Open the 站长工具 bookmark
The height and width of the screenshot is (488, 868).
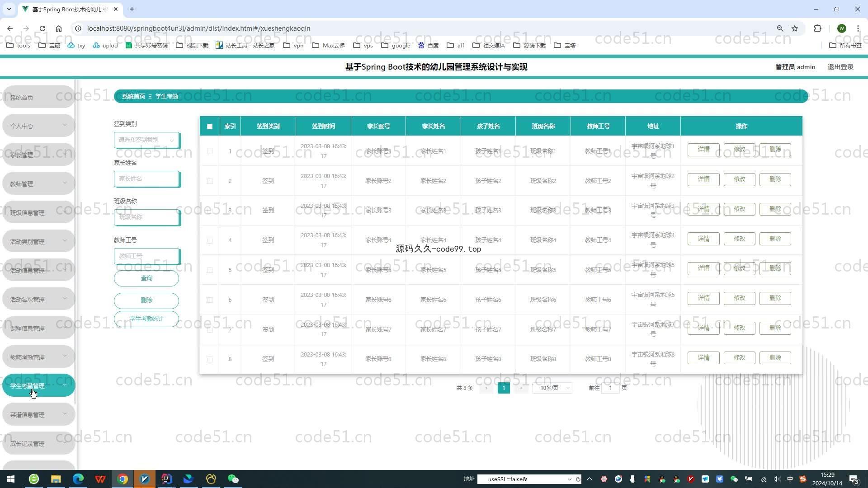tap(245, 45)
